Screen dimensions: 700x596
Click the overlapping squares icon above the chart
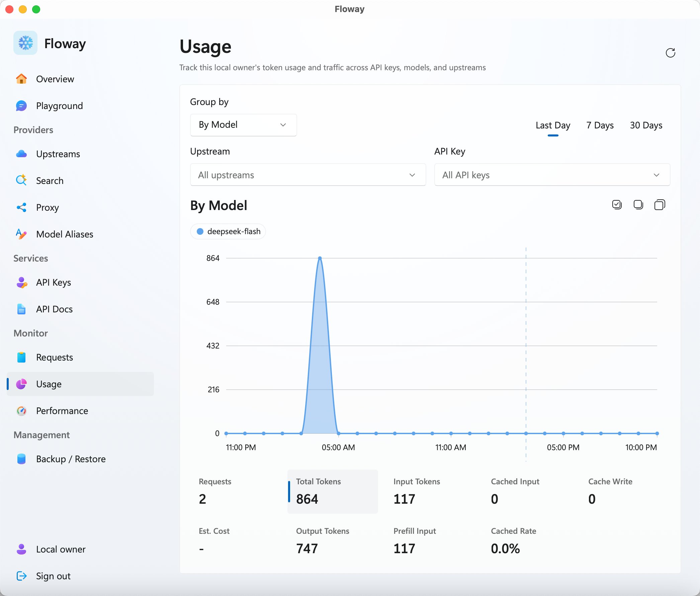(660, 205)
